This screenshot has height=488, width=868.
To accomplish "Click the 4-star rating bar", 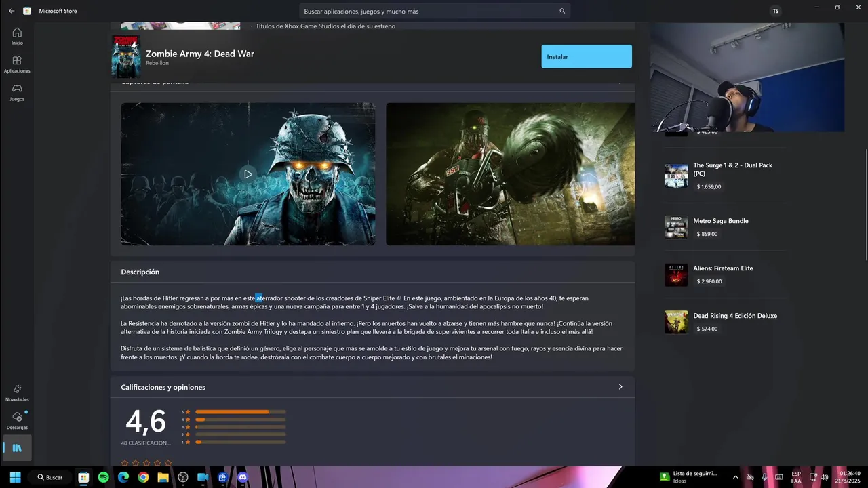I will [240, 420].
